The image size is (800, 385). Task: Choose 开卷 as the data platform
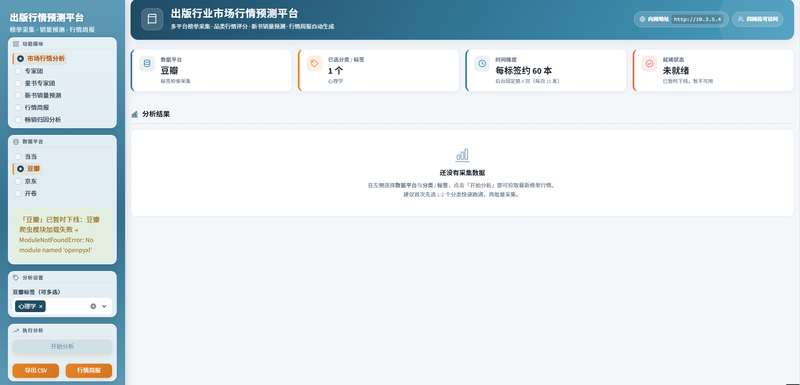tap(26, 194)
